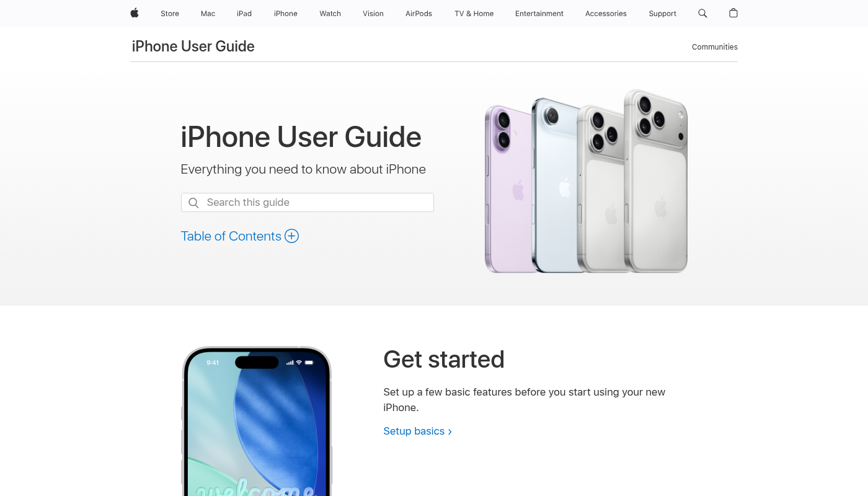This screenshot has height=496, width=868.
Task: Click the iPhone lineup hero image
Action: click(x=586, y=181)
